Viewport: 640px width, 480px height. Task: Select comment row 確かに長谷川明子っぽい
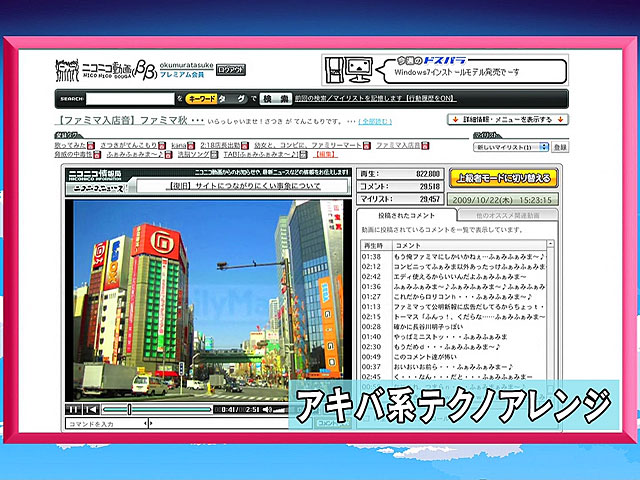[453, 327]
